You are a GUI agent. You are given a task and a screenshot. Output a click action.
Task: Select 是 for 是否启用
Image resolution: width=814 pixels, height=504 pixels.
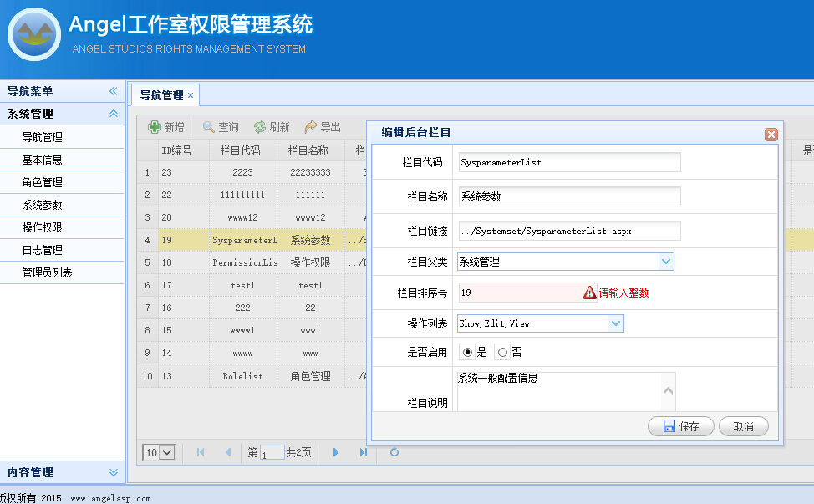tap(467, 352)
